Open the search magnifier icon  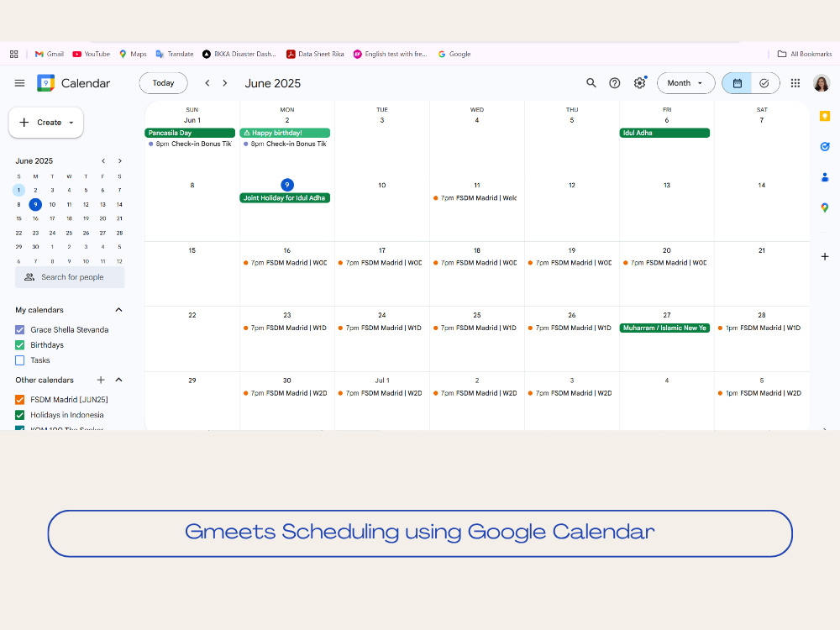(591, 83)
